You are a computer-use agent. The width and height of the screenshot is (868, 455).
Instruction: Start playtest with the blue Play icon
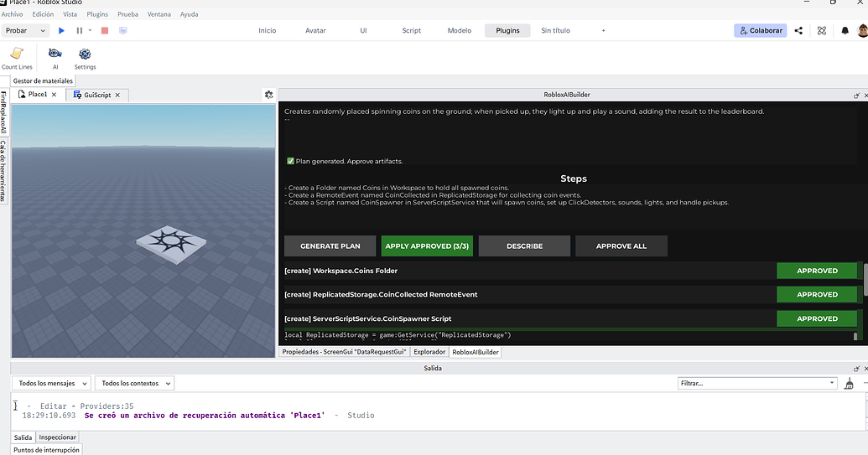[61, 30]
